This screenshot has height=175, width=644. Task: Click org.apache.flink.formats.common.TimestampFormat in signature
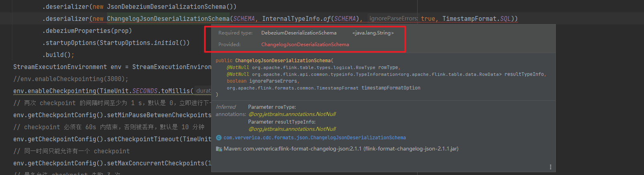pos(293,88)
